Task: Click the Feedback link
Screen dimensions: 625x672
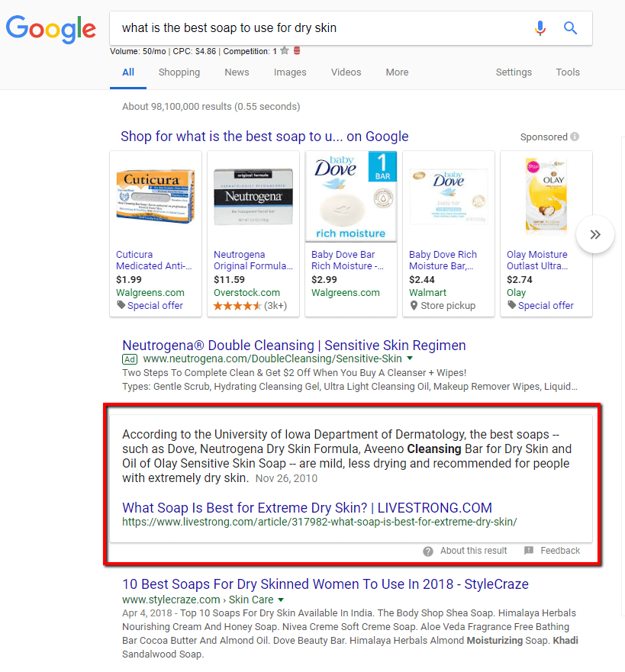Action: (560, 551)
